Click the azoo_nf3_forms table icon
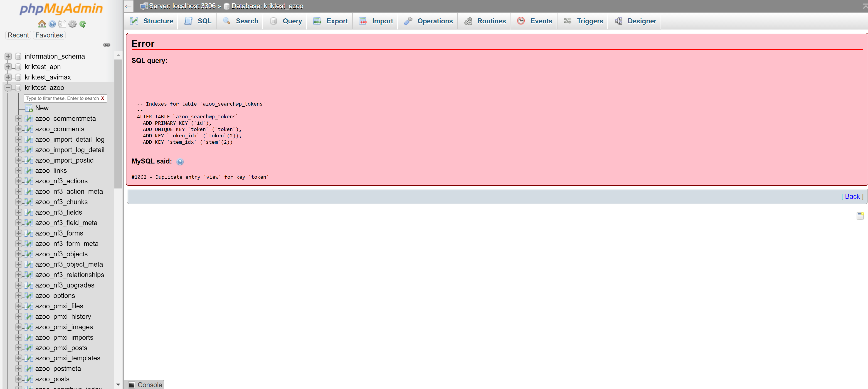 pos(29,233)
